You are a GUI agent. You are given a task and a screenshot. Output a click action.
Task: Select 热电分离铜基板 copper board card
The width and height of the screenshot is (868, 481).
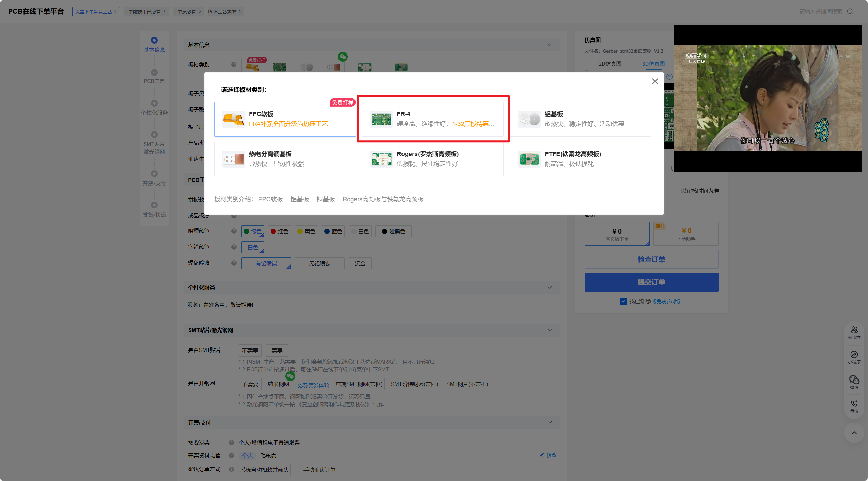tap(285, 159)
